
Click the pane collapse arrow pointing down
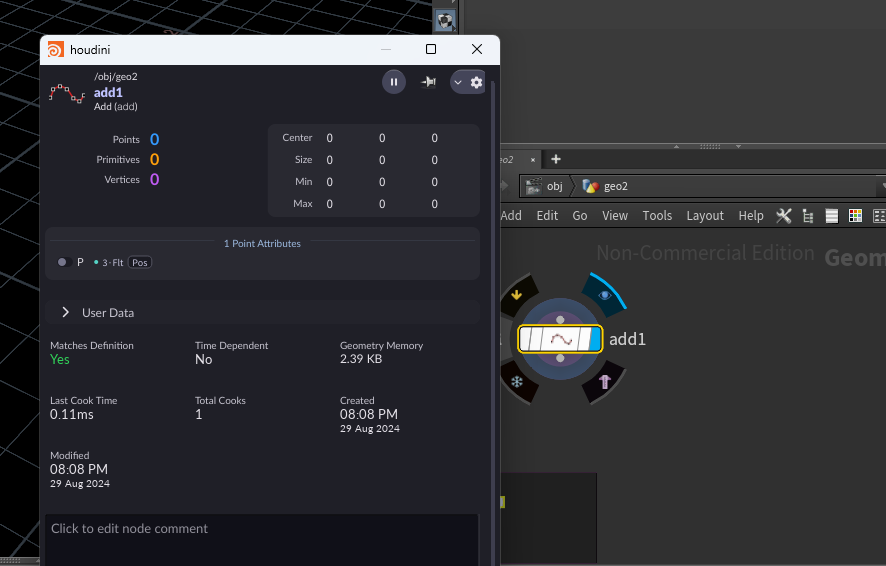point(738,146)
